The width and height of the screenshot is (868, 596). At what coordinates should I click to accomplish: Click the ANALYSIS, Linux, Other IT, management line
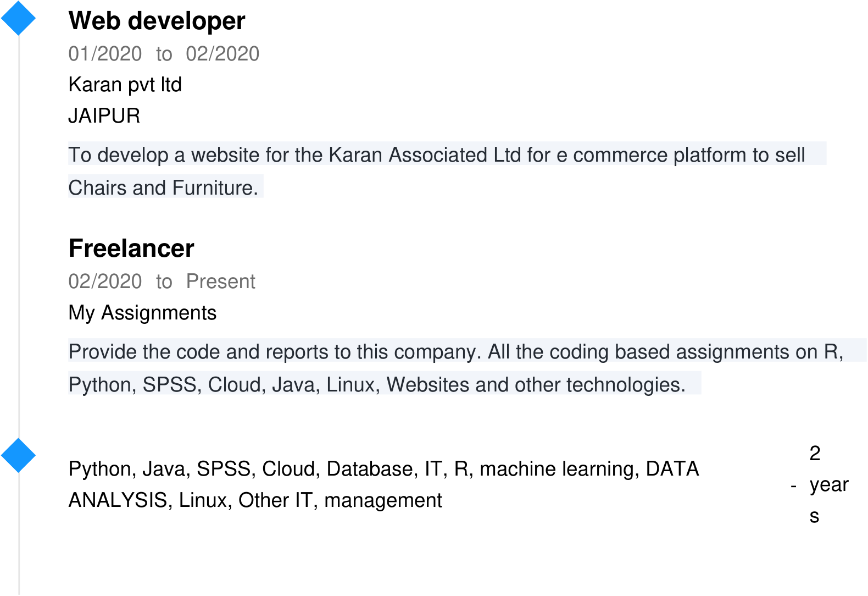(255, 500)
